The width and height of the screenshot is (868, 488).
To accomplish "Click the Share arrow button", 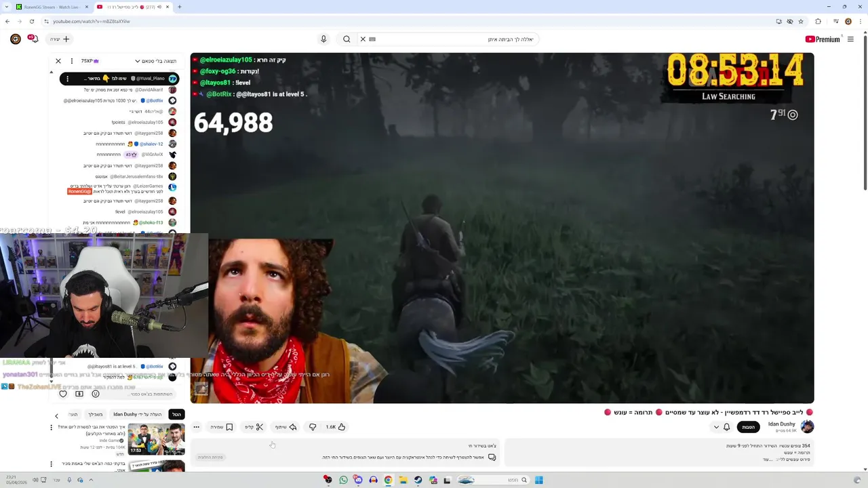I will pos(285,427).
